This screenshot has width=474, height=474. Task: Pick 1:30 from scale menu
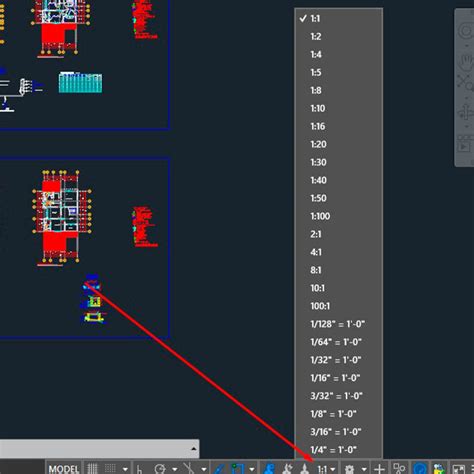click(x=339, y=162)
